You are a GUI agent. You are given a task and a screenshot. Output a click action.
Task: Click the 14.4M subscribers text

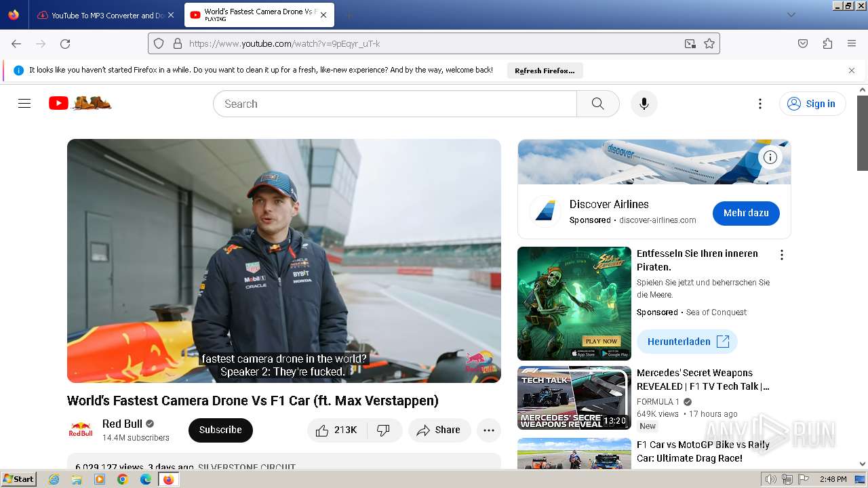point(136,438)
